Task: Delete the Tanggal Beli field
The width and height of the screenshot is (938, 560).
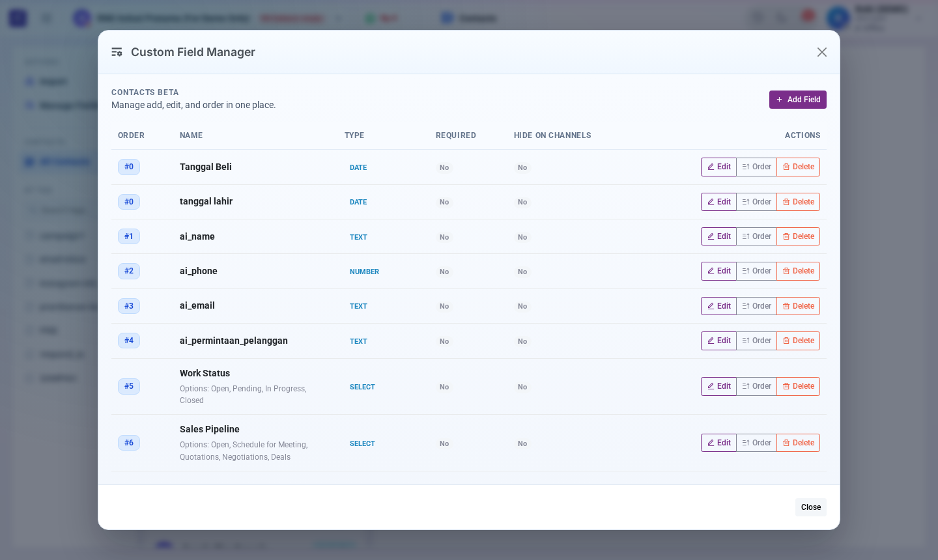Action: [x=798, y=167]
